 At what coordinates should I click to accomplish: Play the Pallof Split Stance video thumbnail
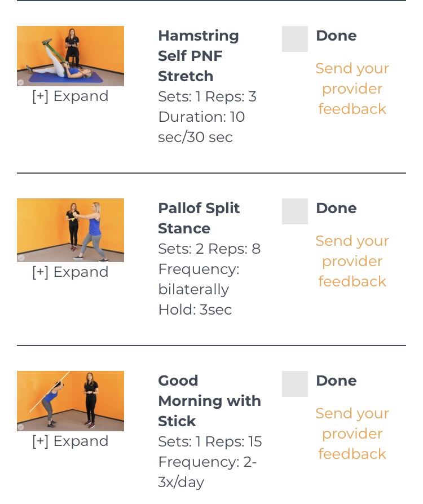coord(70,230)
